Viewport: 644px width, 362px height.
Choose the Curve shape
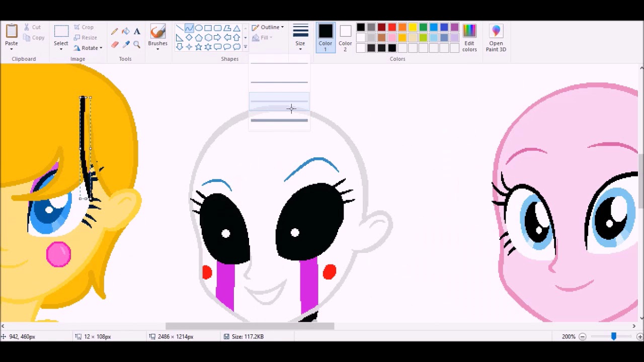point(189,28)
